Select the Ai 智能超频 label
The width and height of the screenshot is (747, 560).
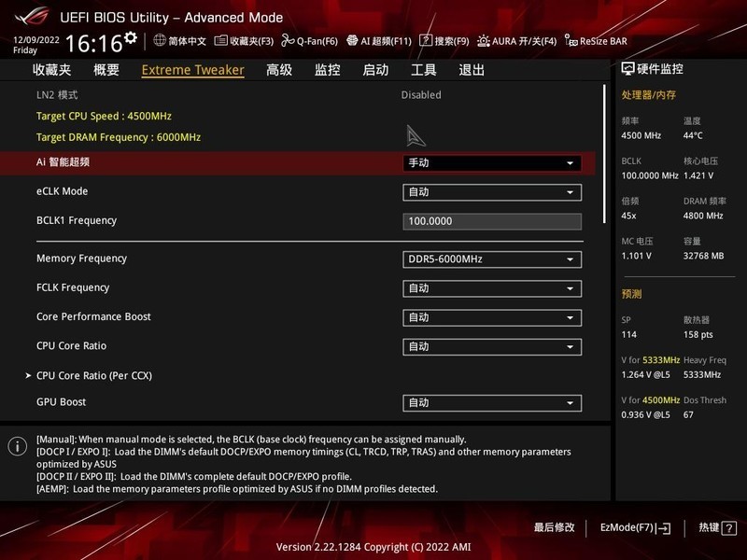pos(63,161)
